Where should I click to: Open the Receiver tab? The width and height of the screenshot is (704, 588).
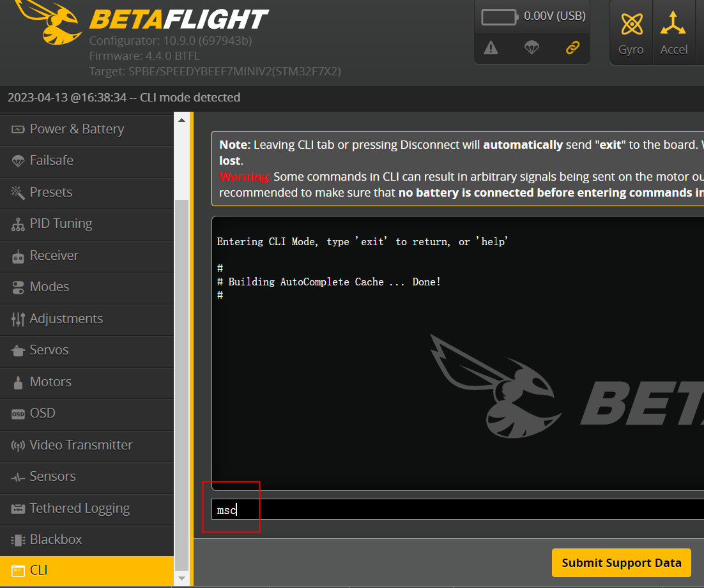(x=87, y=256)
